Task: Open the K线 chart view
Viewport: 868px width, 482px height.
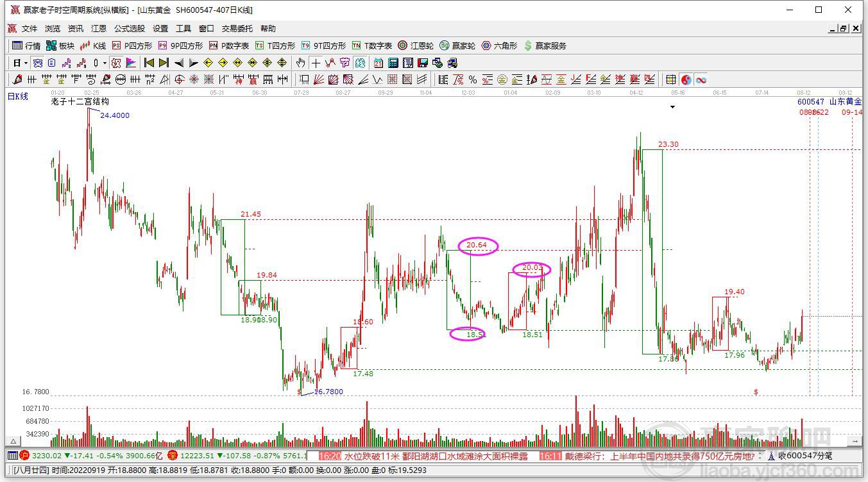Action: pos(93,46)
